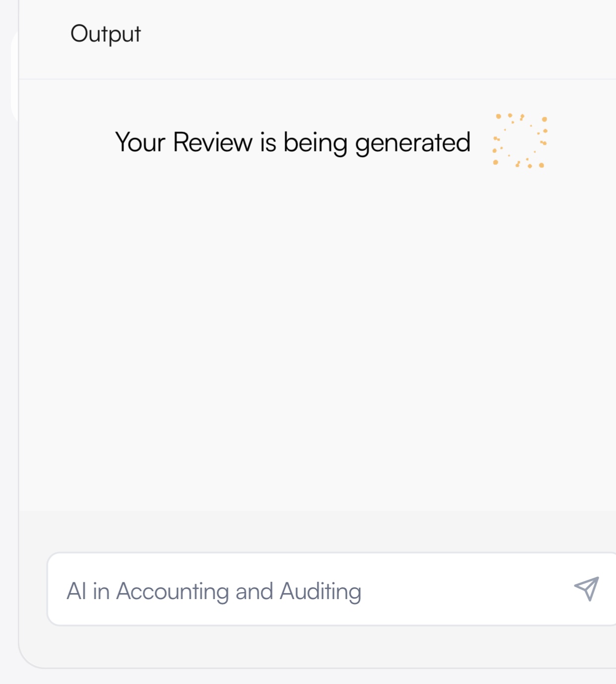Click the gray footer area below the input box

[317, 646]
